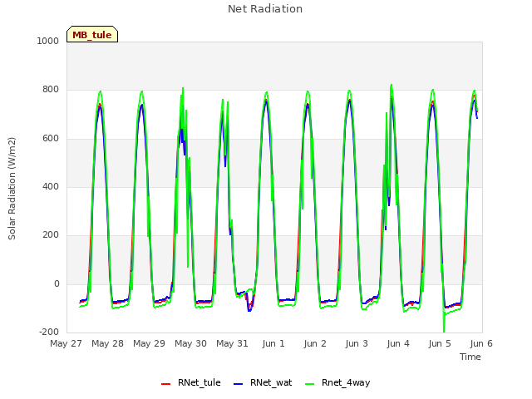
Task: Click the May 27 x-axis tick label
Action: (x=66, y=343)
